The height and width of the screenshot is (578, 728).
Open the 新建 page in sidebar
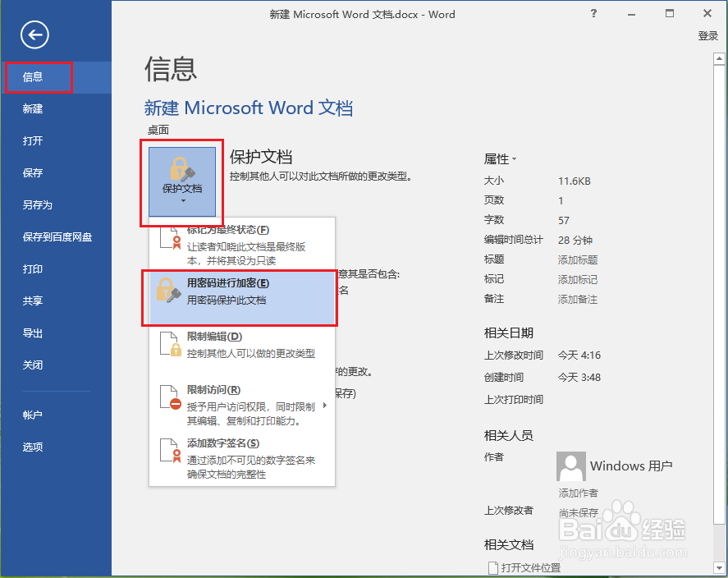coord(56,109)
